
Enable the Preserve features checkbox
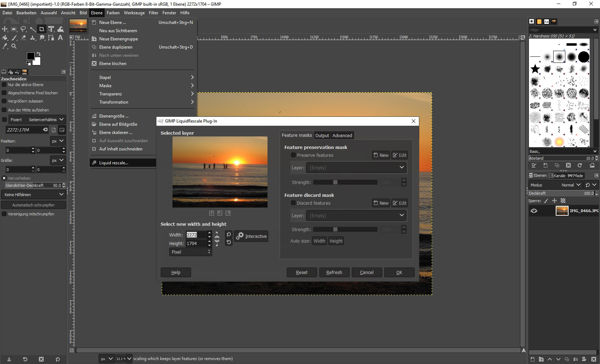pos(293,155)
